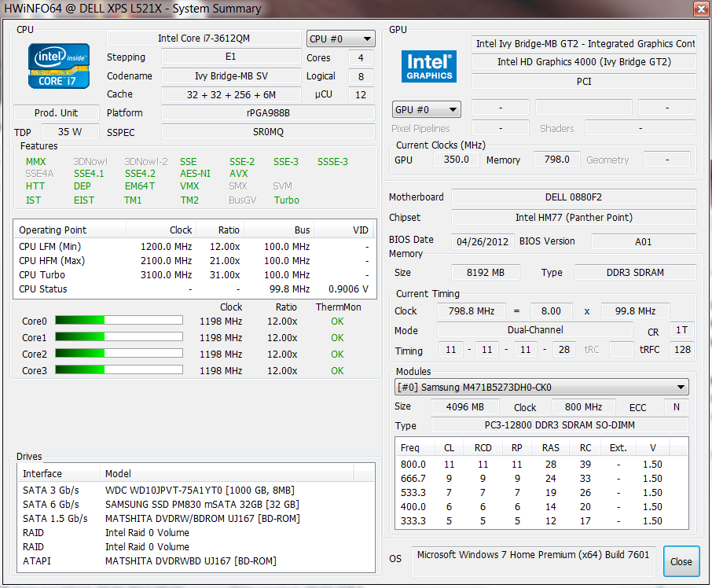Click the MMX feature label
Image resolution: width=712 pixels, height=588 pixels.
(x=36, y=162)
